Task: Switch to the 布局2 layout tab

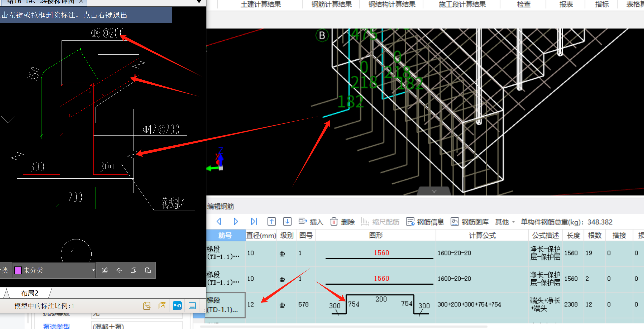Action: pyautogui.click(x=30, y=293)
